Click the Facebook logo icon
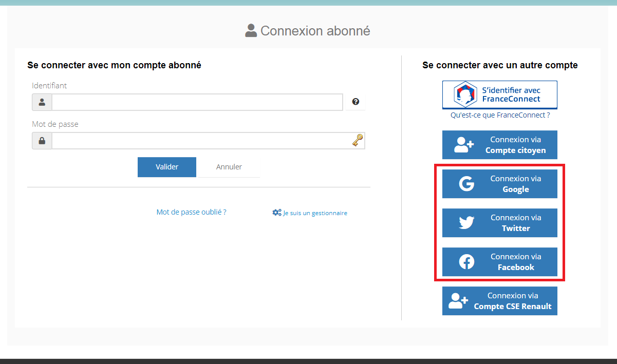Viewport: 617px width, 364px height. coord(466,262)
